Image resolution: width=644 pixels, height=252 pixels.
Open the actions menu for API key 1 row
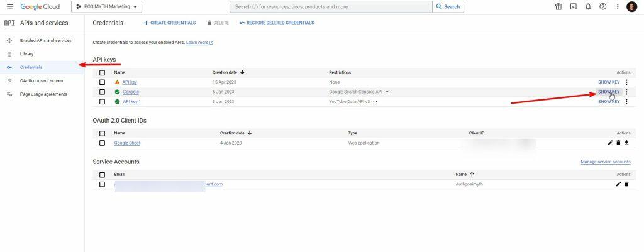click(626, 102)
